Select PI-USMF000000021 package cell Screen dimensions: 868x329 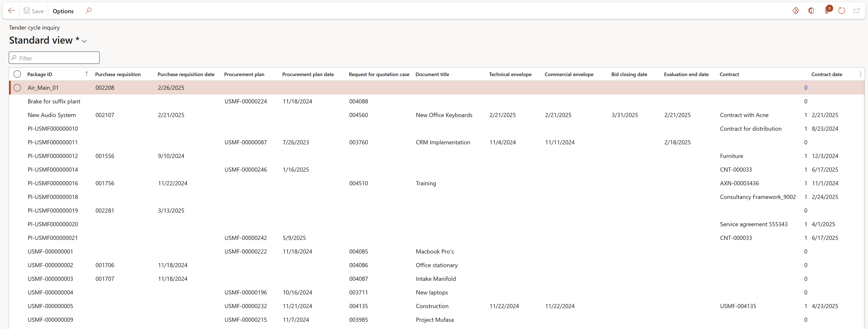[x=53, y=238]
